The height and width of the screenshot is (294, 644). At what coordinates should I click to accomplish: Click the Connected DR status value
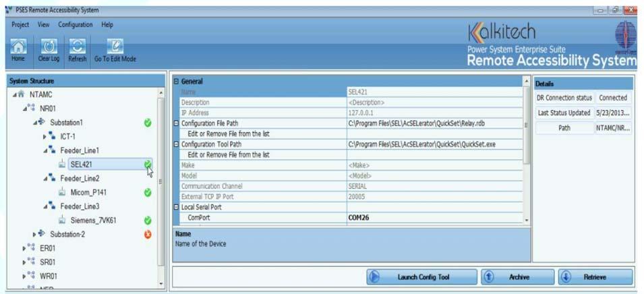point(613,98)
